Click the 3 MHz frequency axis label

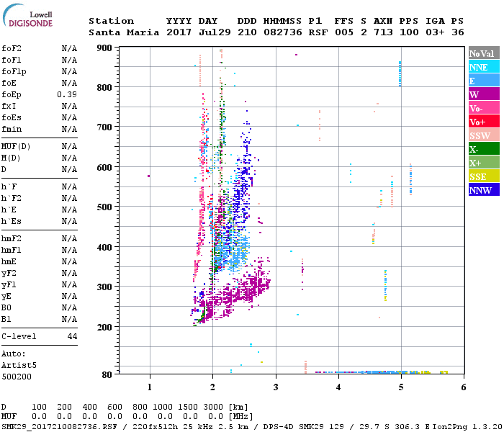276,387
